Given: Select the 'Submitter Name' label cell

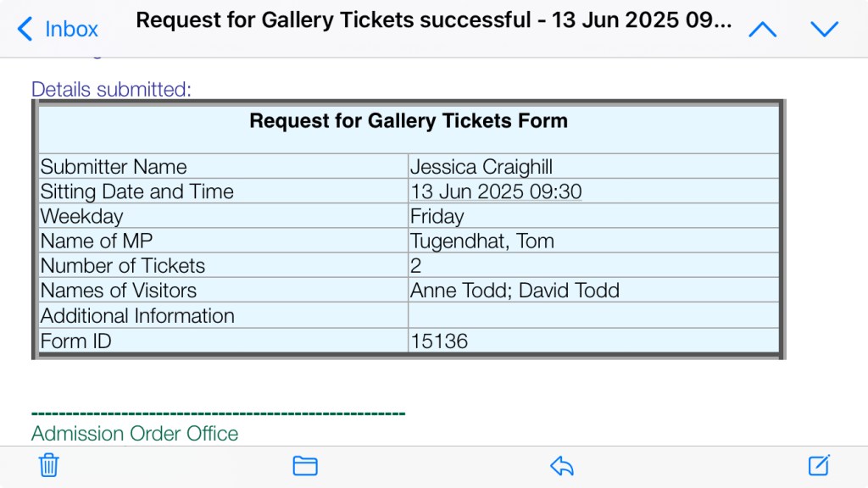Looking at the screenshot, I should coord(114,167).
